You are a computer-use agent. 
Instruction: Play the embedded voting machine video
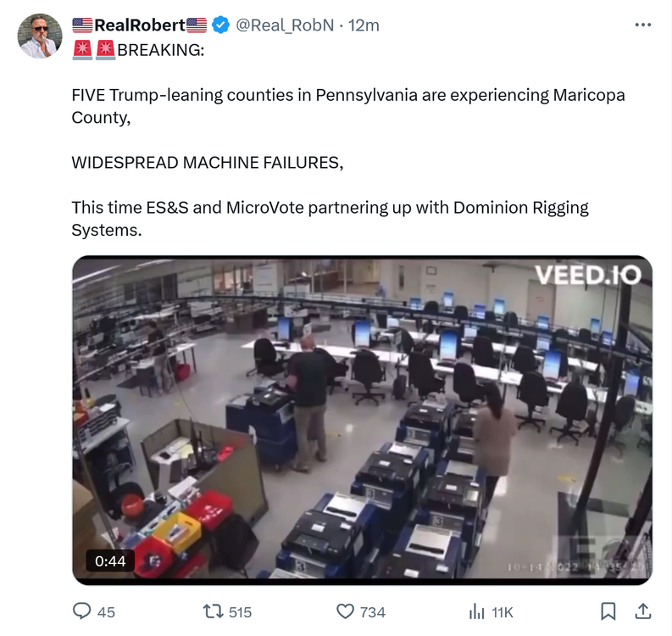click(362, 421)
